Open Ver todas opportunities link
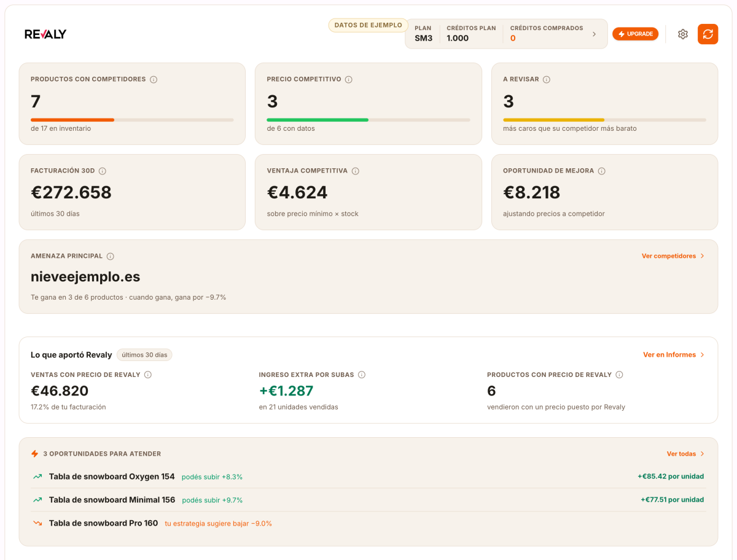 point(685,454)
